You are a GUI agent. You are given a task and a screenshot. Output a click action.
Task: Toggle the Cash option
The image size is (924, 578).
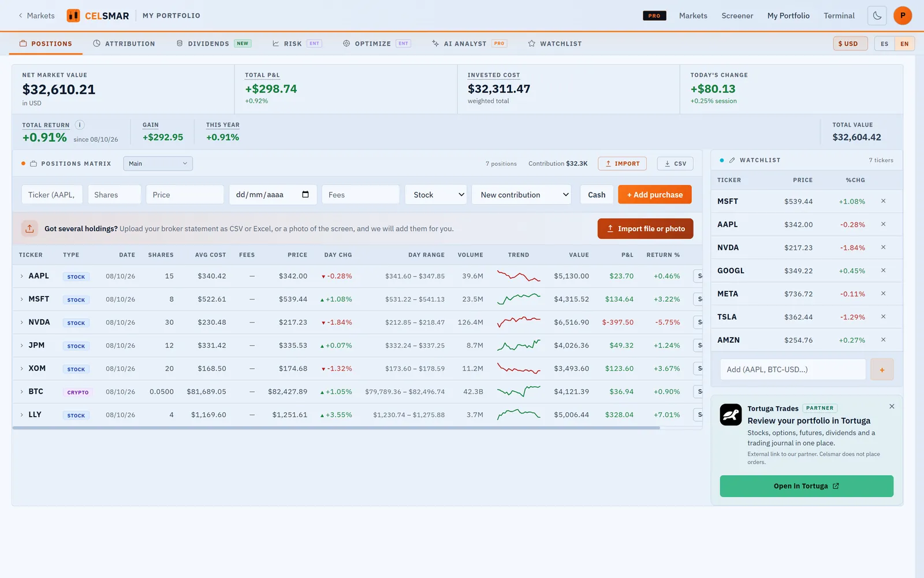(597, 195)
